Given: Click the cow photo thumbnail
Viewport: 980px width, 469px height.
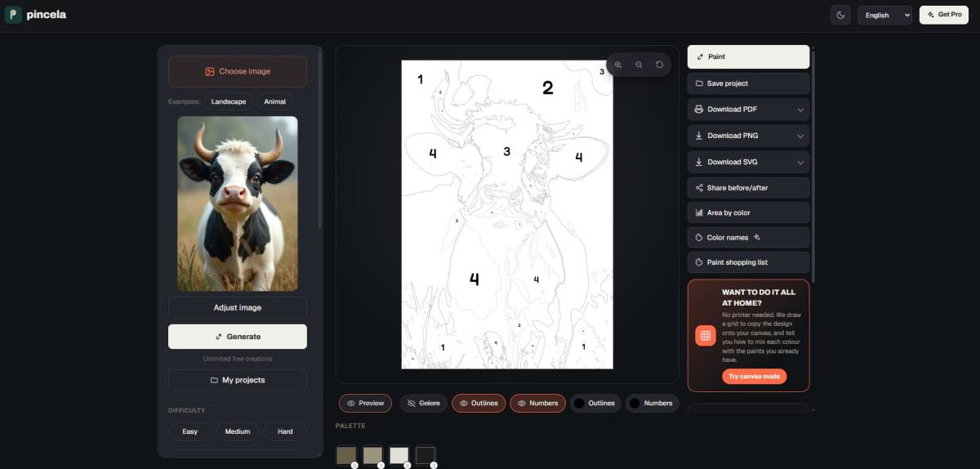Looking at the screenshot, I should [238, 203].
